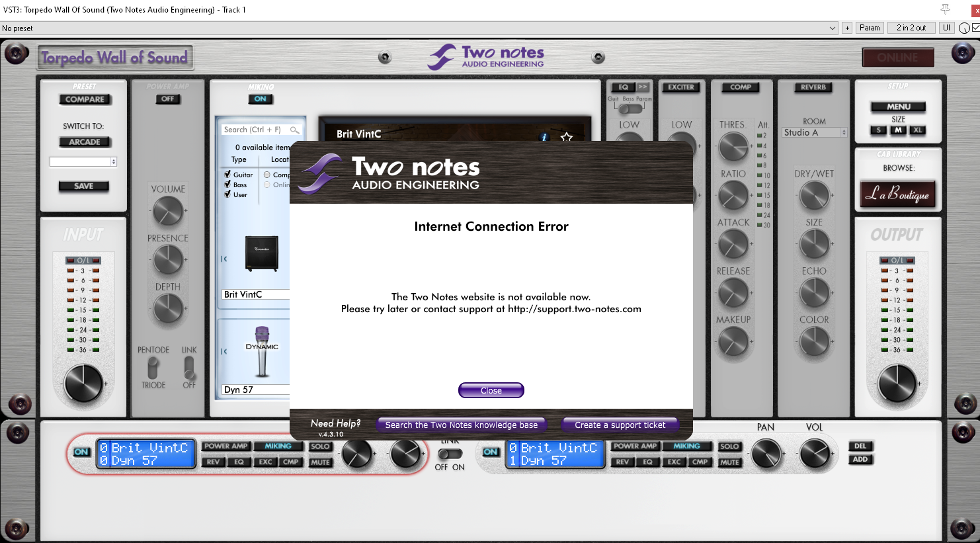Search the Two Notes knowledge base

coord(462,425)
